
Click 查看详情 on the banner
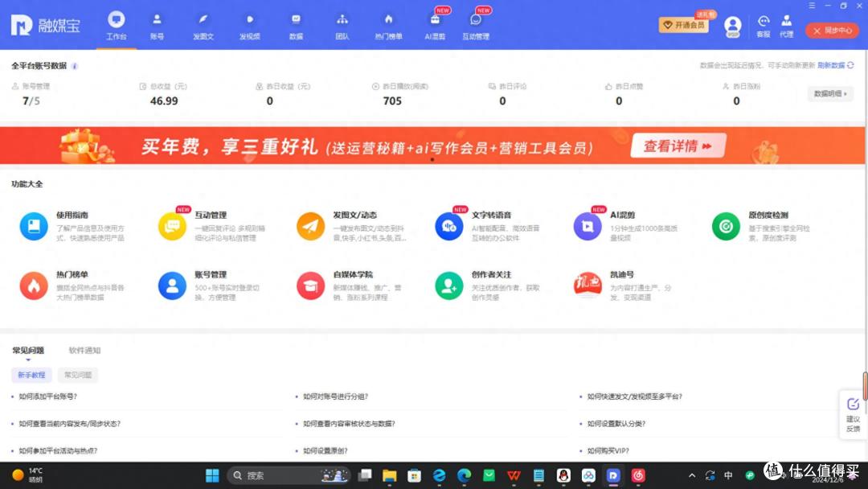[678, 146]
